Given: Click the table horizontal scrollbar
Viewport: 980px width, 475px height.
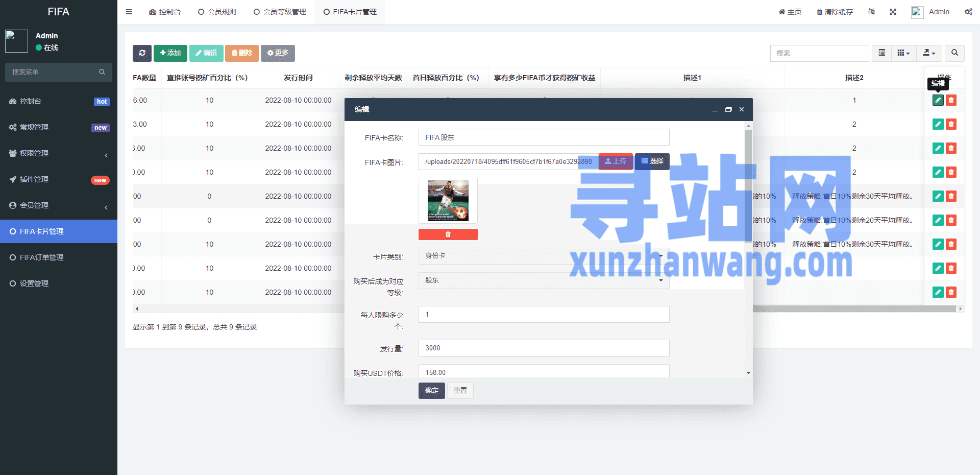Looking at the screenshot, I should pos(854,309).
